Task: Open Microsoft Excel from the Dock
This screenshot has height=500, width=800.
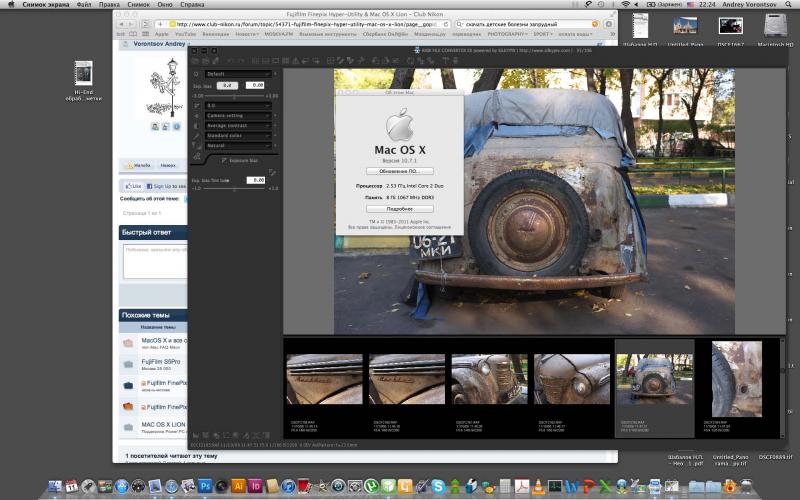Action: 605,486
